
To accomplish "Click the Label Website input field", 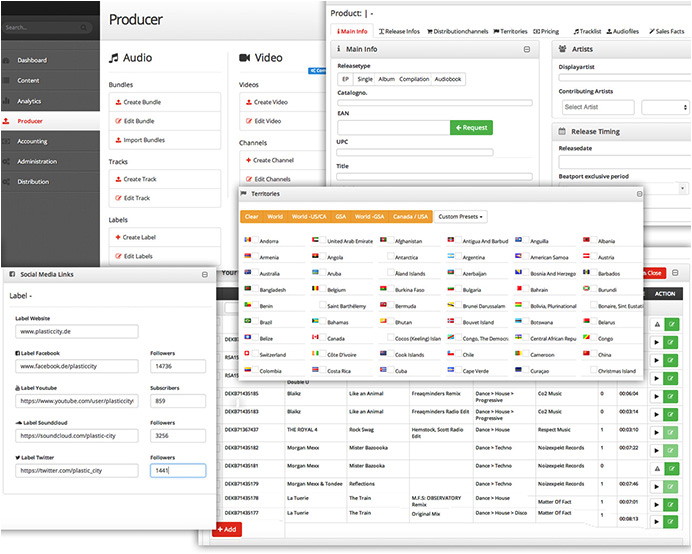I will click(76, 332).
